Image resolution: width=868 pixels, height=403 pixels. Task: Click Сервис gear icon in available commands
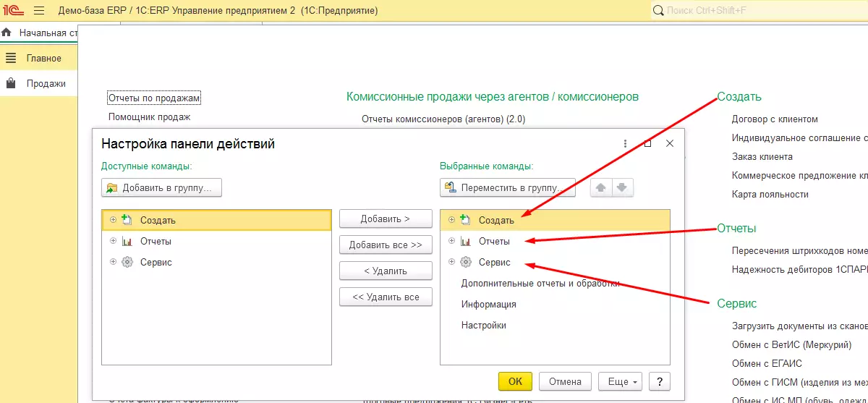point(127,262)
